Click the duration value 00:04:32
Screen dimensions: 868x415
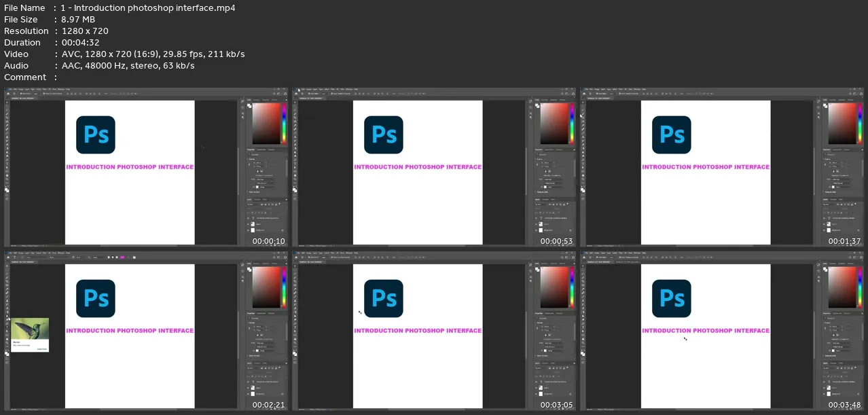pos(80,43)
